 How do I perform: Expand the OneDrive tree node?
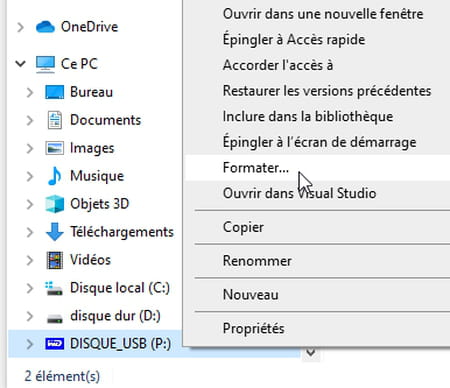[x=20, y=27]
